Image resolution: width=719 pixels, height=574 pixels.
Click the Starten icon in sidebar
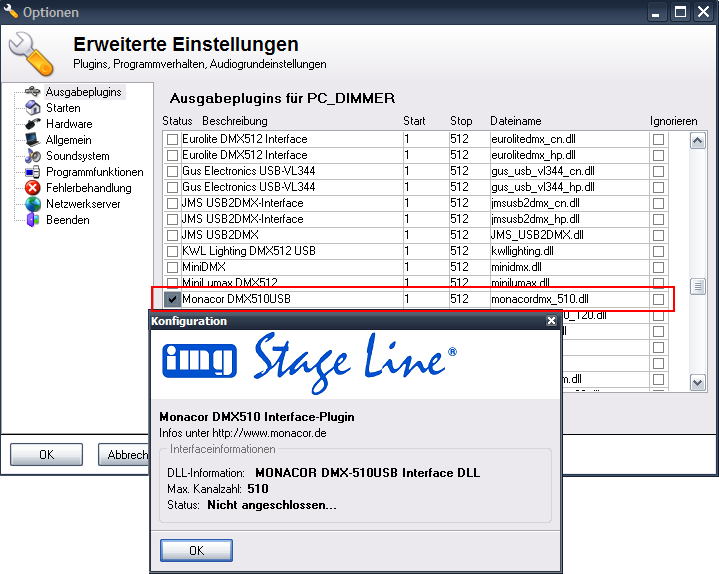point(32,108)
